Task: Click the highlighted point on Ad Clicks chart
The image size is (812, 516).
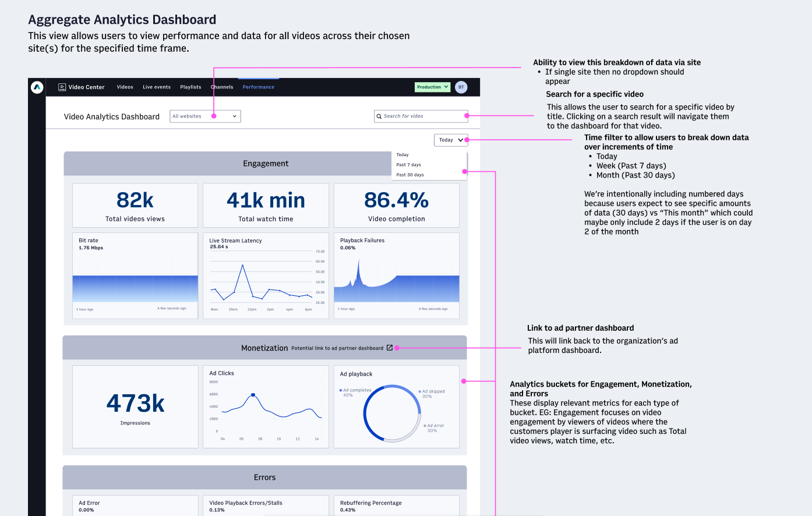Action: 253,395
